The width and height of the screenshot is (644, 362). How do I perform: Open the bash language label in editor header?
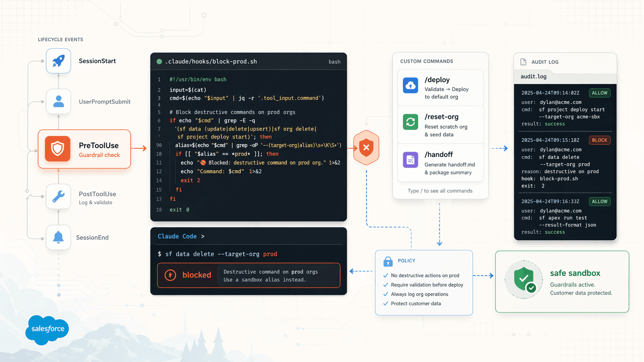334,62
